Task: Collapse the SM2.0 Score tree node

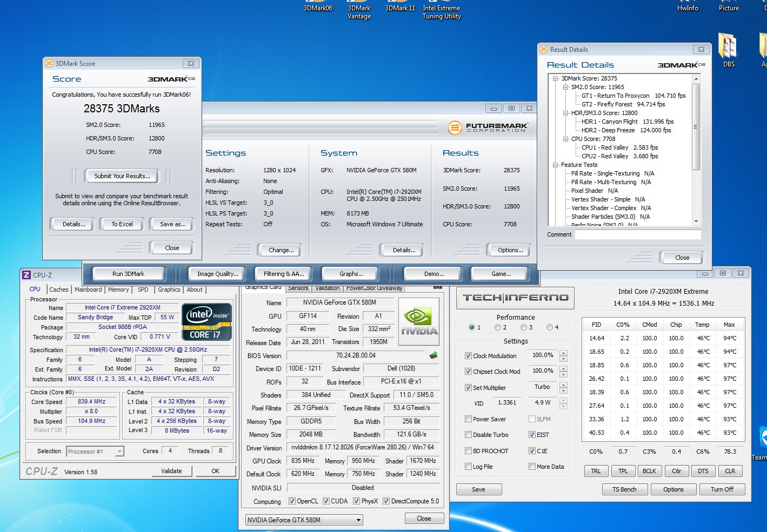Action: coord(566,87)
